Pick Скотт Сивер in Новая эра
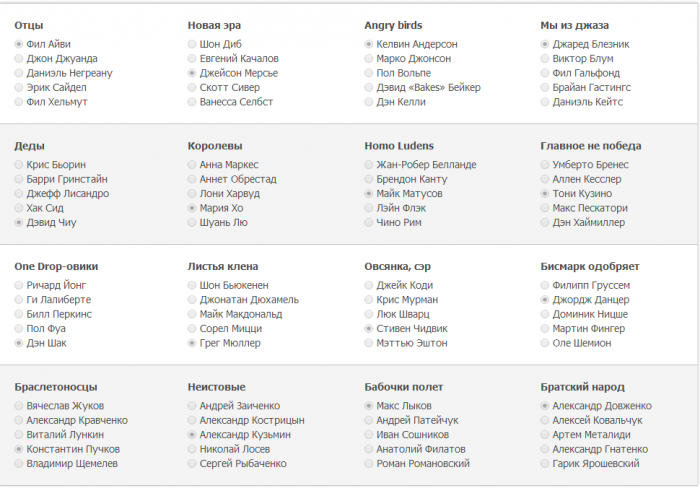700x488 pixels. (192, 88)
